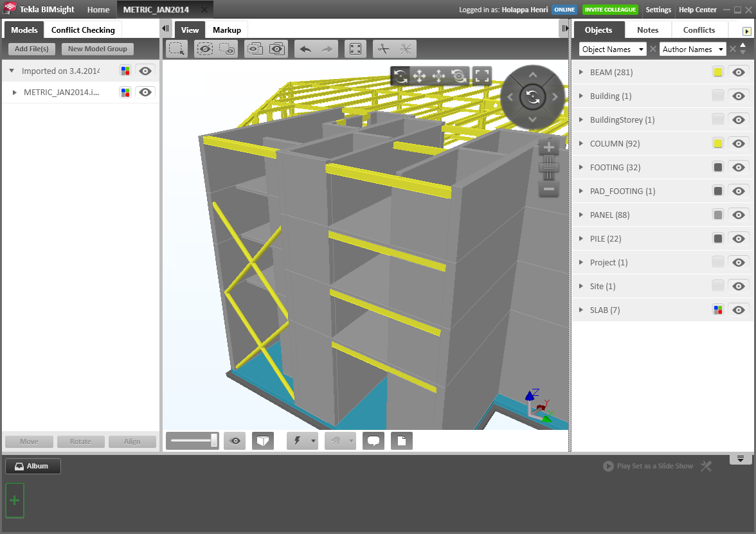
Task: Click the center rotate button on the navigation wheel
Action: point(532,97)
